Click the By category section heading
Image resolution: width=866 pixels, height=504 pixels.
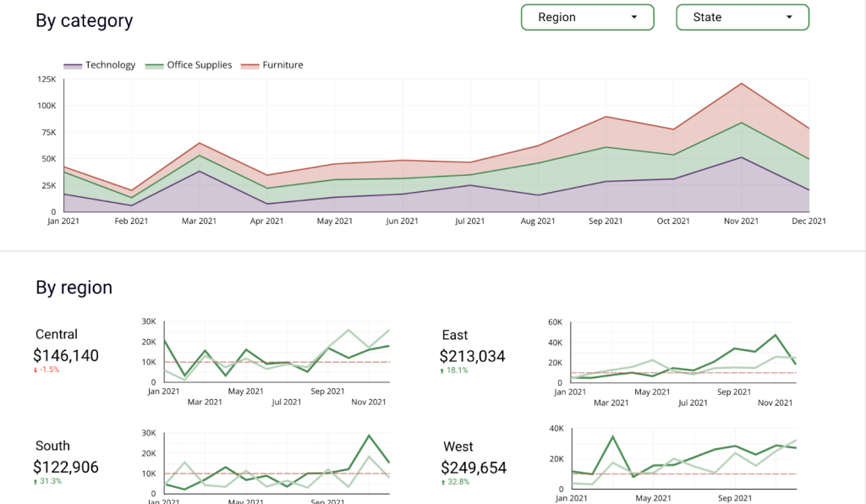84,20
